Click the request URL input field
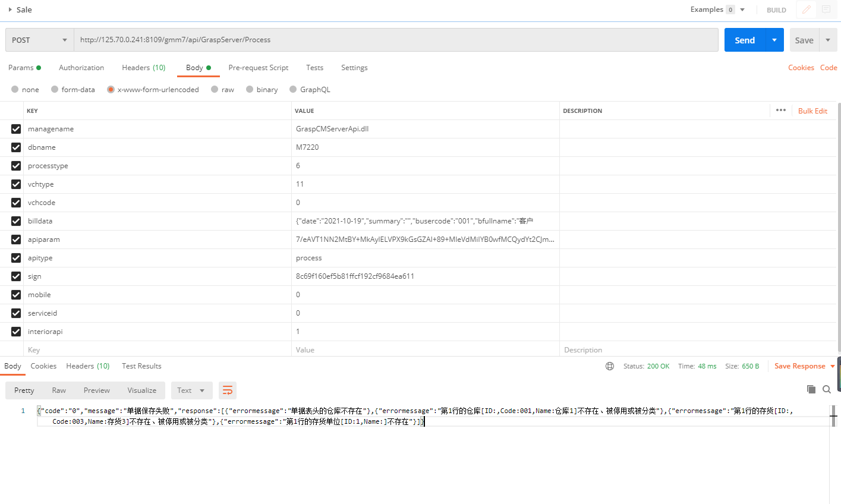This screenshot has height=504, width=841. coord(396,40)
